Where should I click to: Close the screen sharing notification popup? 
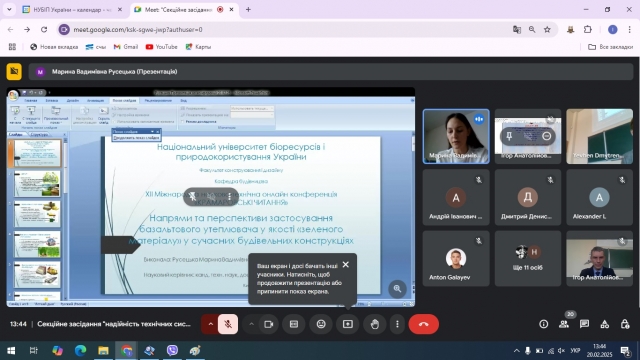coord(346,265)
